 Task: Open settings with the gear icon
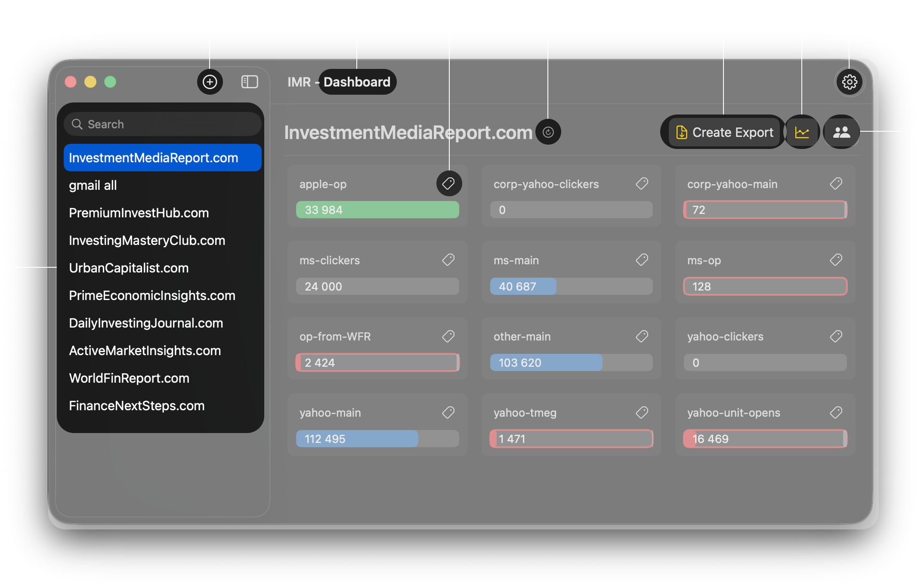(x=849, y=82)
